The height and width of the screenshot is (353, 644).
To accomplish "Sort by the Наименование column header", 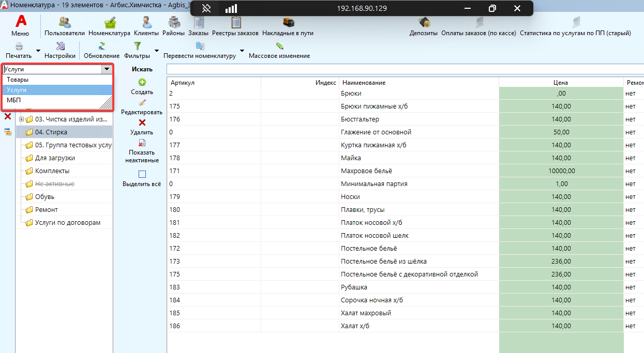I will pos(419,83).
